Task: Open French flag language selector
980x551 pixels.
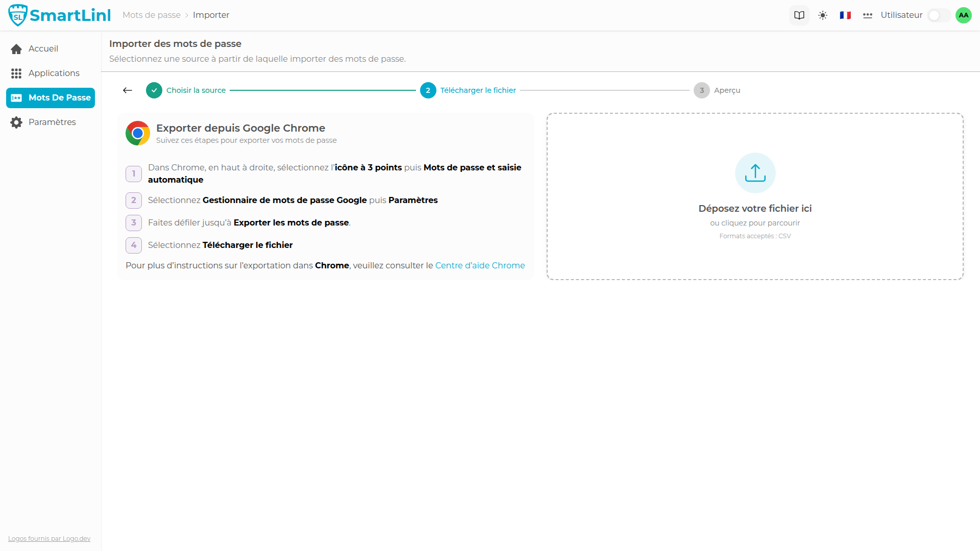Action: pos(845,15)
